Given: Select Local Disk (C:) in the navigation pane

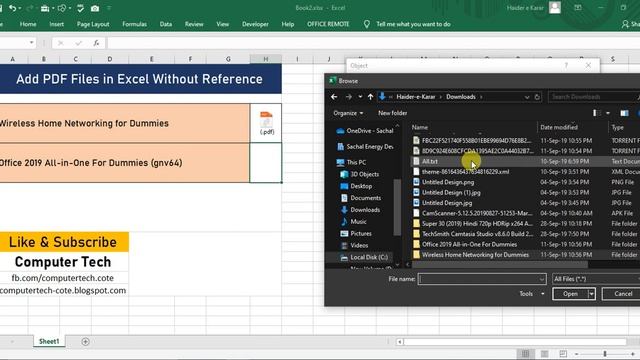Looking at the screenshot, I should coord(364,257).
